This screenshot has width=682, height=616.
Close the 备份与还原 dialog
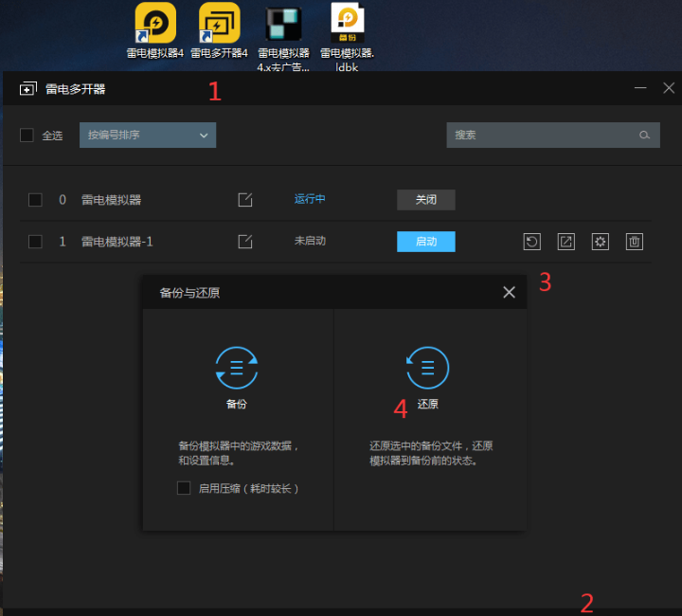point(509,293)
